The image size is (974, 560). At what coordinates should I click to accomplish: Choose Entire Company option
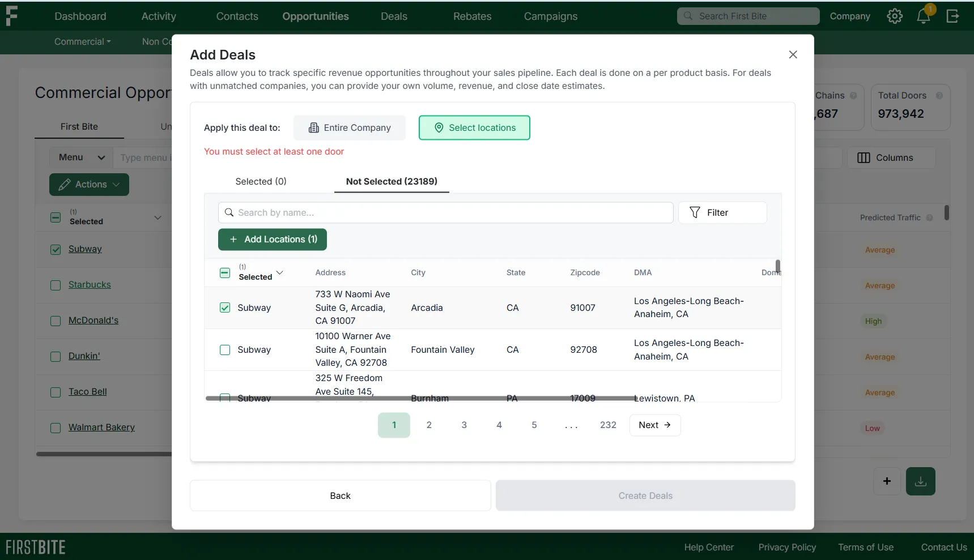coord(350,128)
